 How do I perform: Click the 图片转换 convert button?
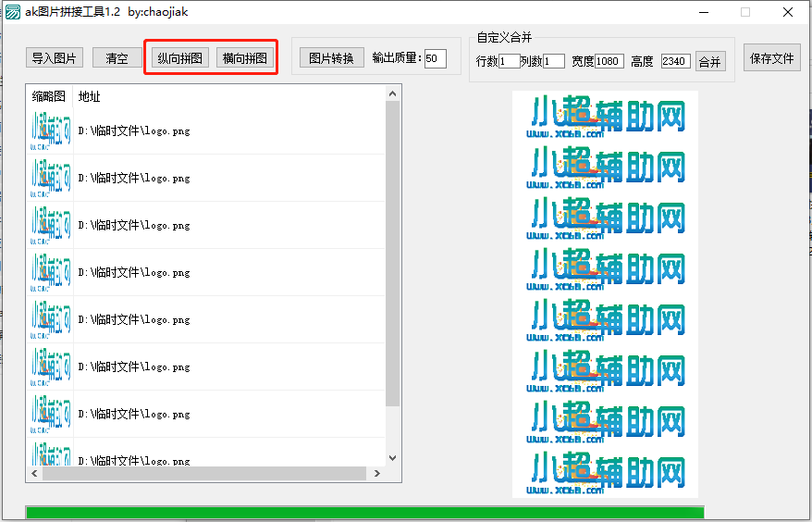point(331,58)
